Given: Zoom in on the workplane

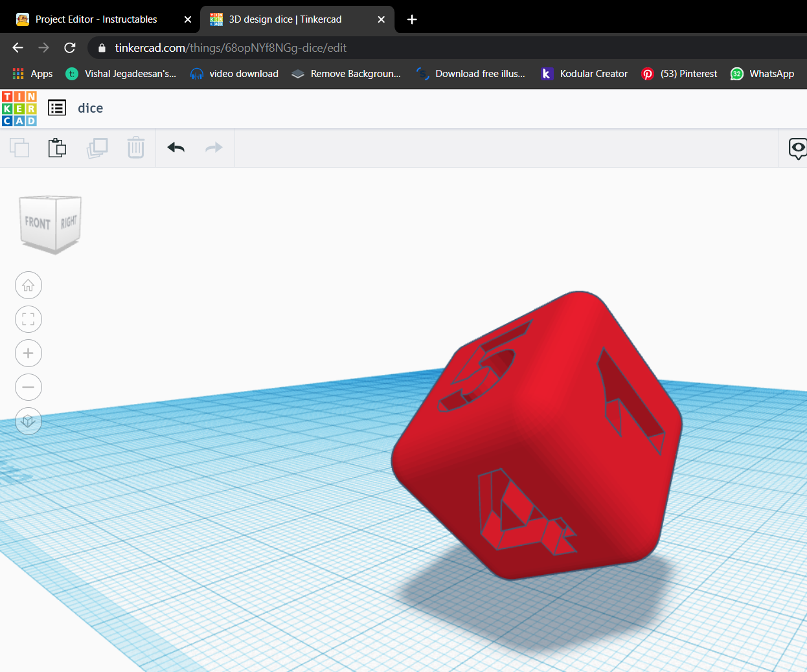Looking at the screenshot, I should 28,353.
